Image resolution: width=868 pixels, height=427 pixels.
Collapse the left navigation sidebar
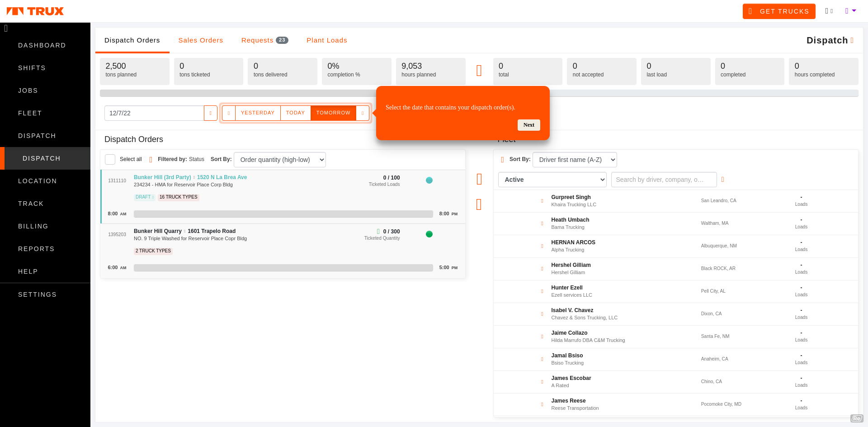[6, 28]
